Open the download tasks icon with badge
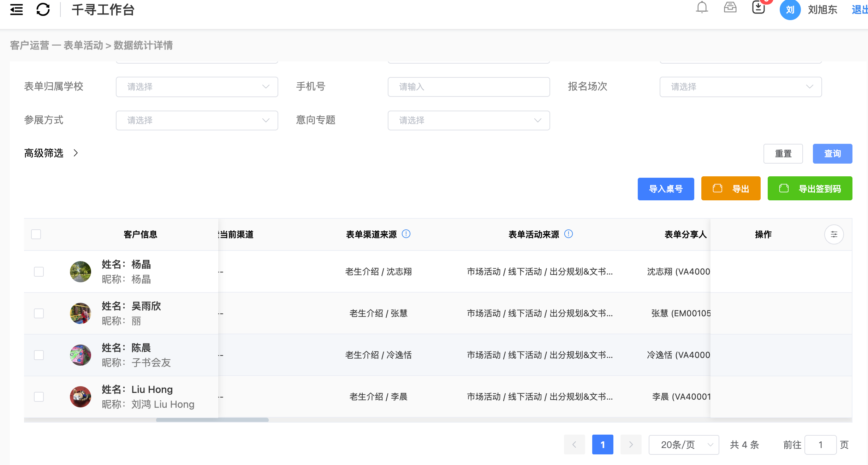This screenshot has height=465, width=868. click(x=758, y=7)
